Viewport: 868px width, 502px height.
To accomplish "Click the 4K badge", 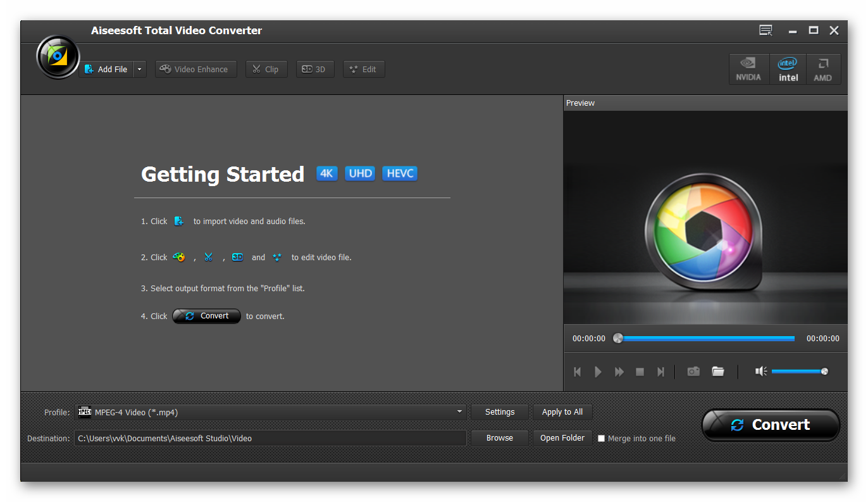I will (327, 173).
